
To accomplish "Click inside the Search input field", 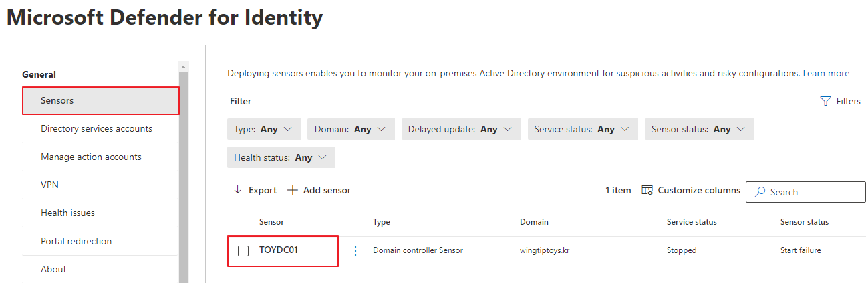I will click(x=806, y=191).
